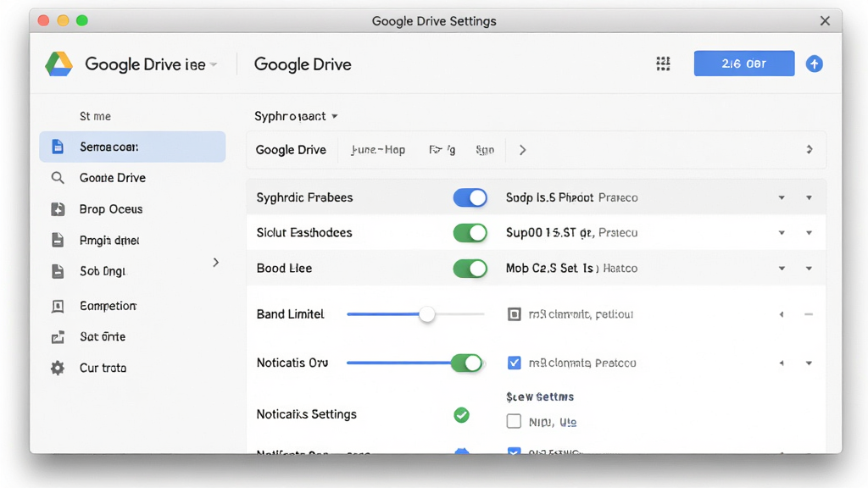Click the Noticalks Settings label

tap(306, 414)
